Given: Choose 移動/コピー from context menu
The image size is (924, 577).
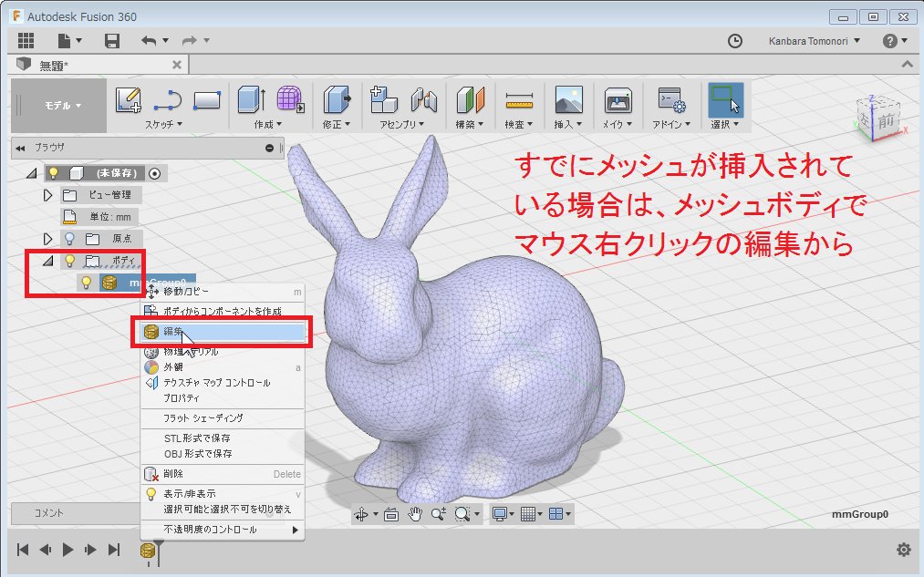Looking at the screenshot, I should coord(223,292).
